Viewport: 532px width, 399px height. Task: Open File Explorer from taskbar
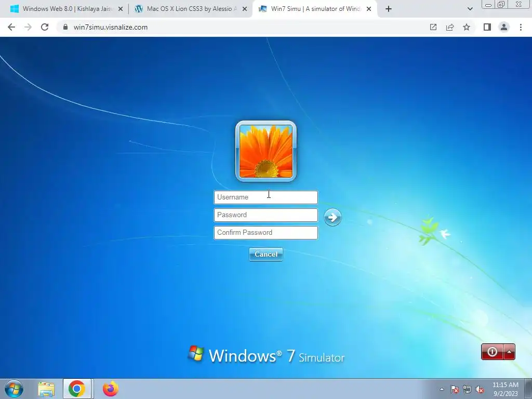pos(46,389)
